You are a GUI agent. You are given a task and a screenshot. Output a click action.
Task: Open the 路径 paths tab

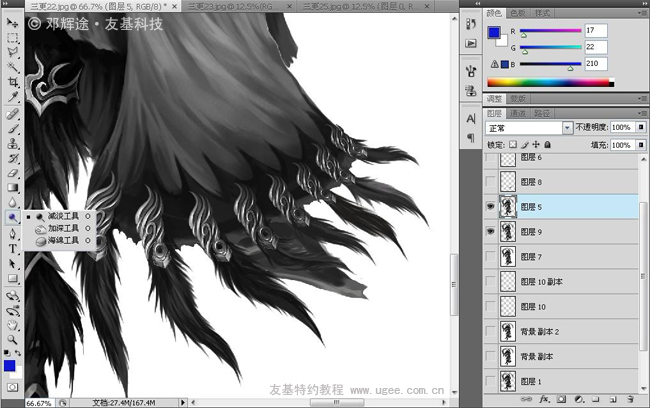point(542,113)
